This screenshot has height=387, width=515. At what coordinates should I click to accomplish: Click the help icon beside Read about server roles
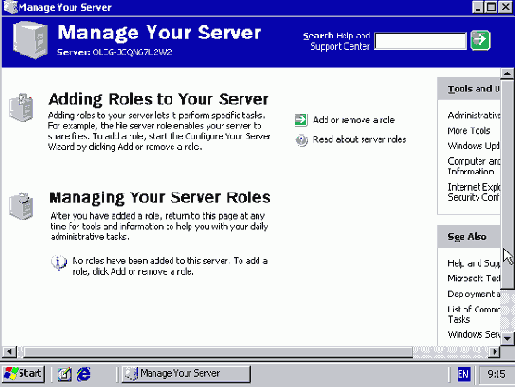click(x=302, y=140)
